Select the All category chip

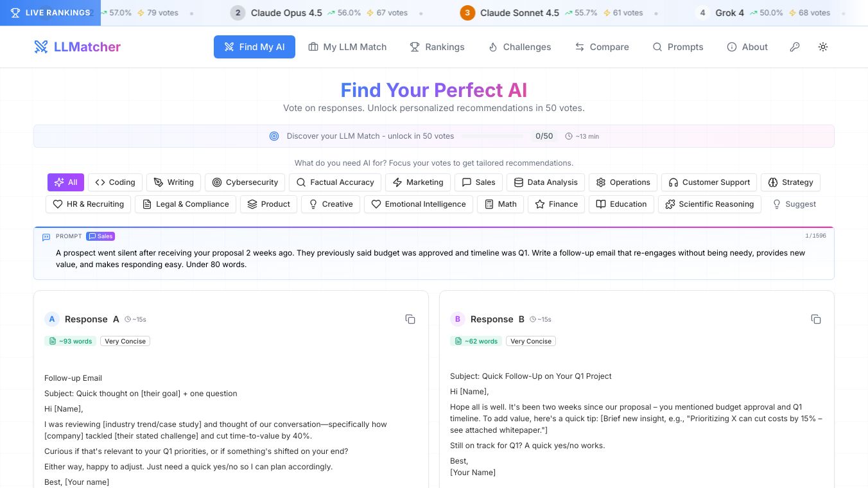coord(65,182)
